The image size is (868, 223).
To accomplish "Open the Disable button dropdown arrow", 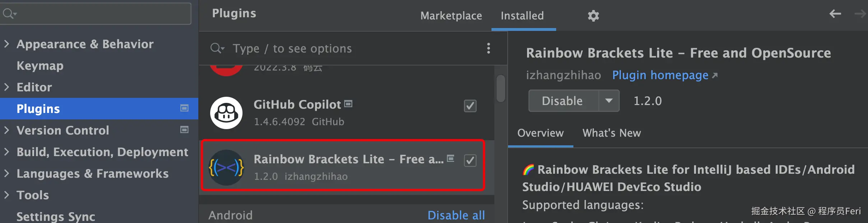I will tap(609, 101).
